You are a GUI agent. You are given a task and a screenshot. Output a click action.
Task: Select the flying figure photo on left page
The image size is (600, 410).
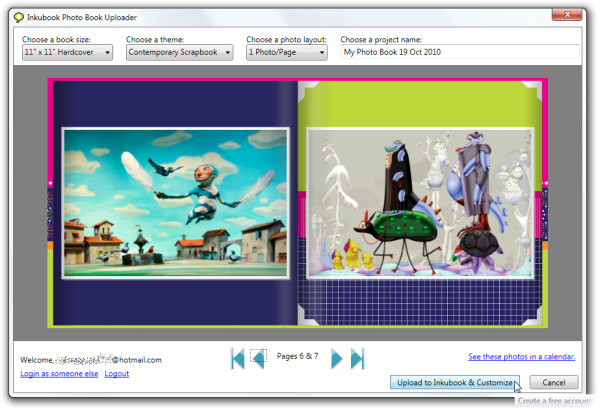(175, 203)
